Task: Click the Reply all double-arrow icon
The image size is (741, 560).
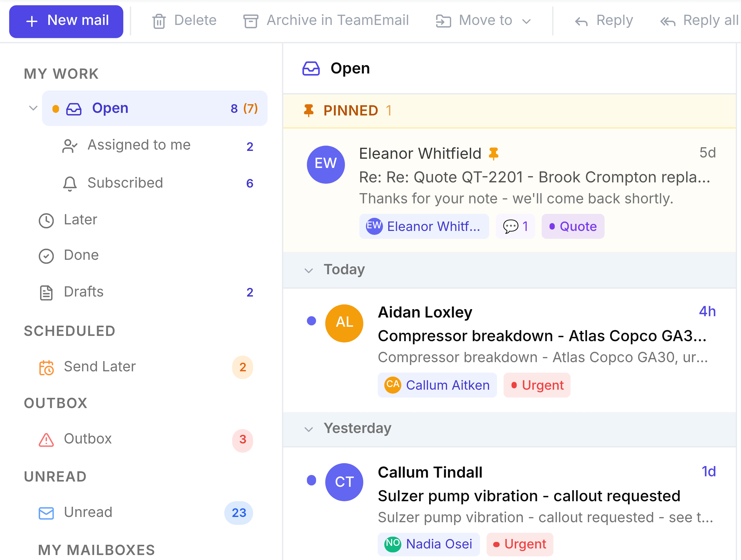Action: pos(668,22)
